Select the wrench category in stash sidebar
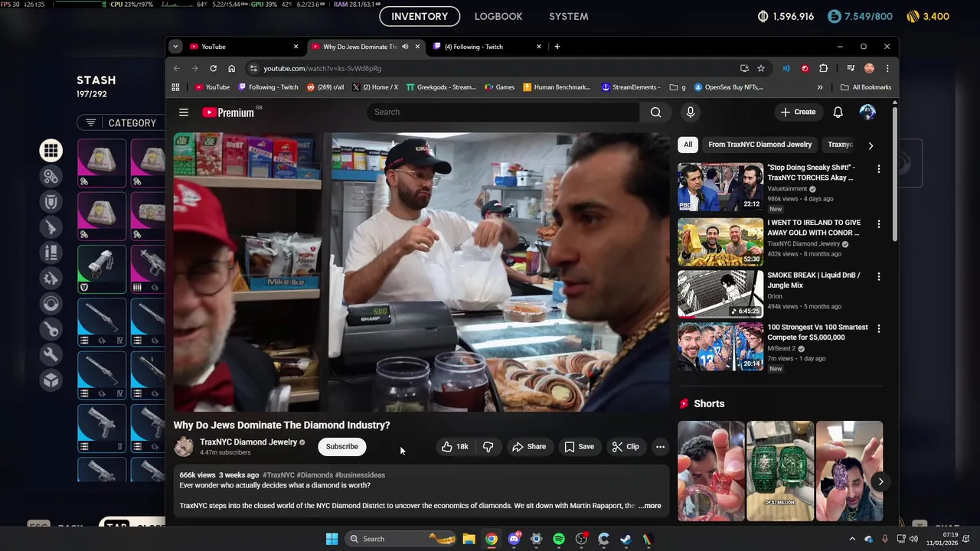Viewport: 980px width, 551px height. pyautogui.click(x=51, y=354)
